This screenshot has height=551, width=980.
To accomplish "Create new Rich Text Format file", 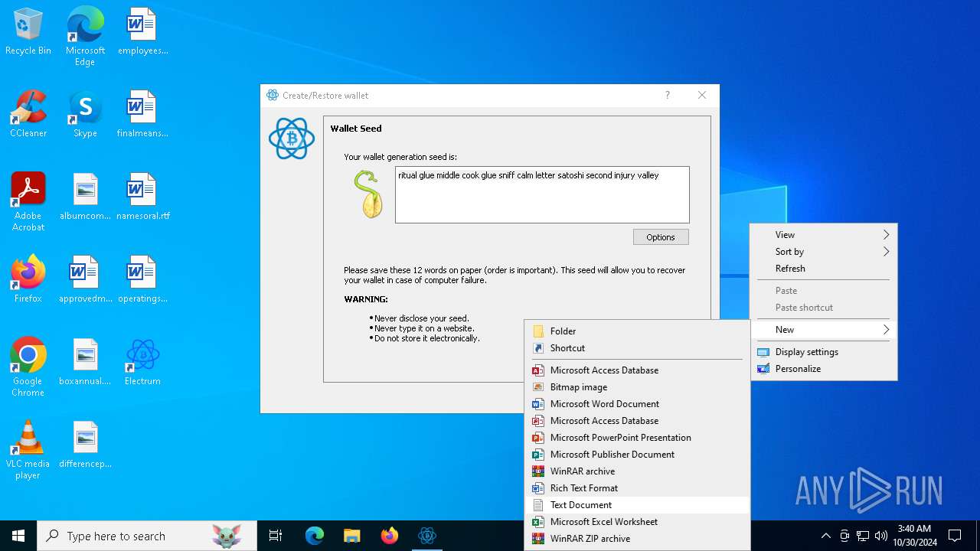I will pos(637,488).
